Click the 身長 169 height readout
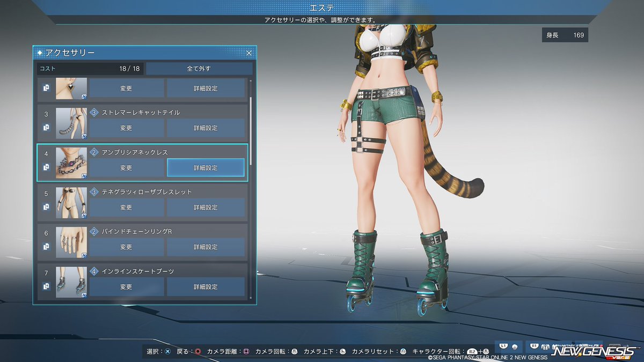644x362 pixels. point(565,35)
